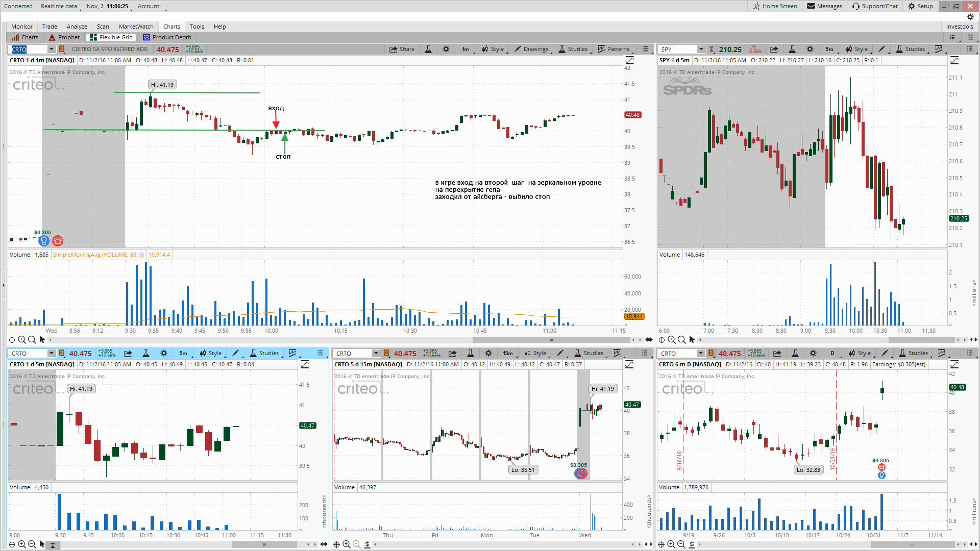Click blue lightbulb earnings icon on CRTO 1m chart
The height and width of the screenshot is (551, 980).
[44, 241]
